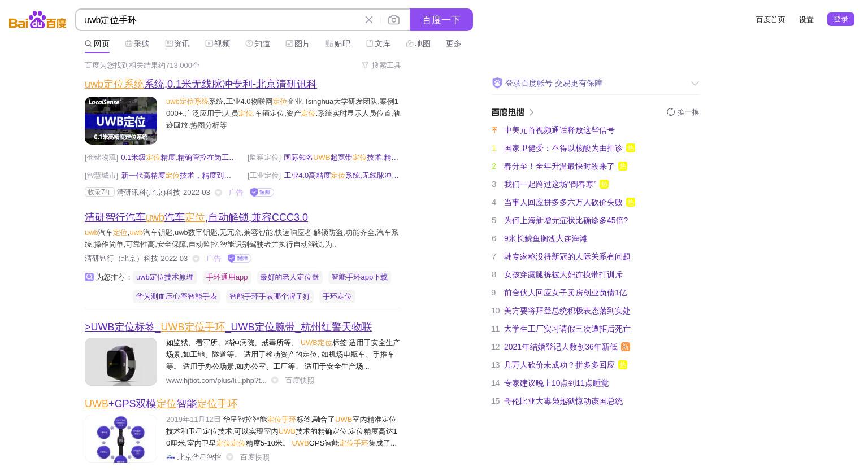This screenshot has width=868, height=471.
Task: Switch to the 地图 tab
Action: coord(418,43)
